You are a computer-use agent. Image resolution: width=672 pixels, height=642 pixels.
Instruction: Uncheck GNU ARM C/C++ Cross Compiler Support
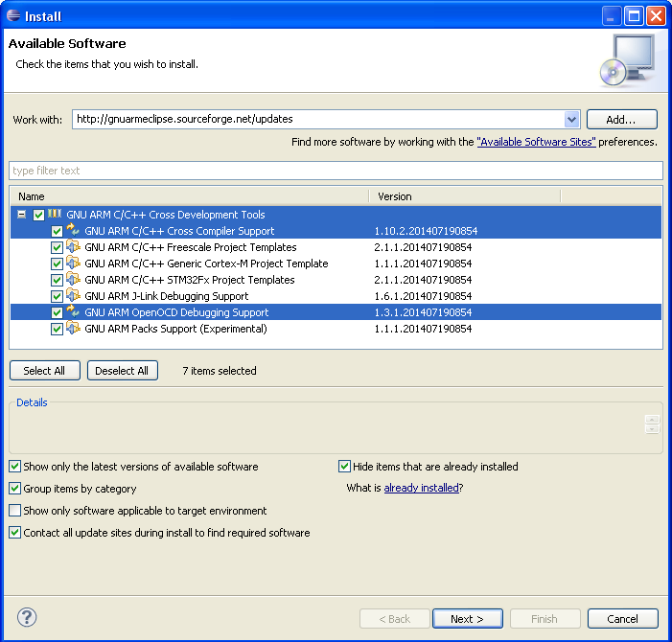click(x=57, y=231)
